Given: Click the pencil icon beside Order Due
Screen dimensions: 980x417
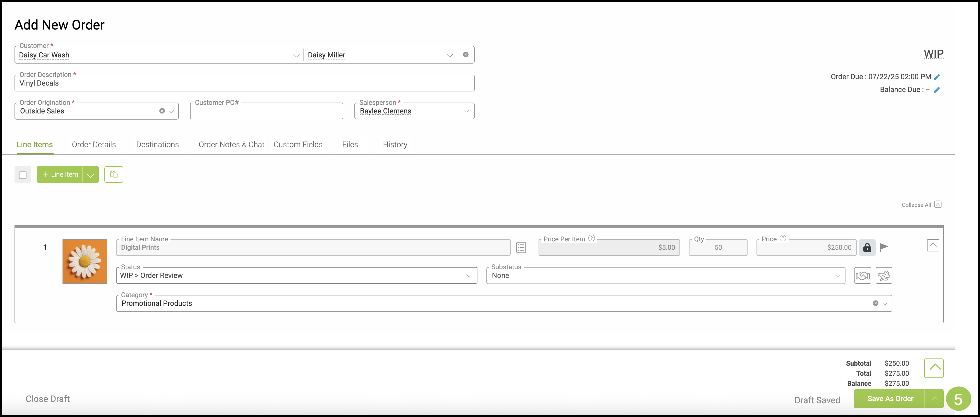Looking at the screenshot, I should (937, 77).
